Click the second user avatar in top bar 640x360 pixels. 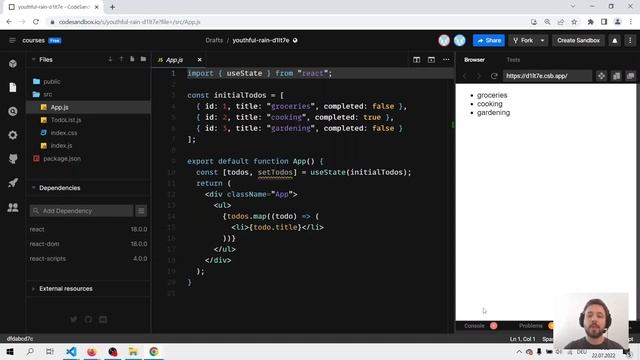pos(460,40)
